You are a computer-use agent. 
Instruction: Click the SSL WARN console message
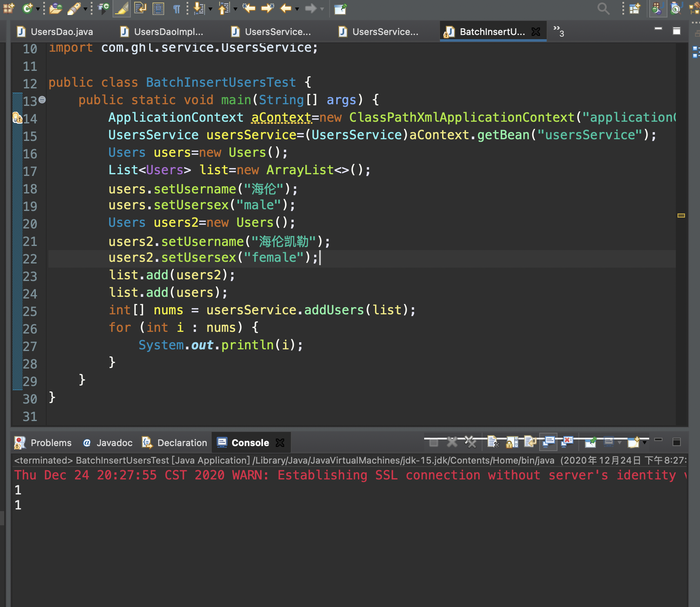[x=350, y=475]
